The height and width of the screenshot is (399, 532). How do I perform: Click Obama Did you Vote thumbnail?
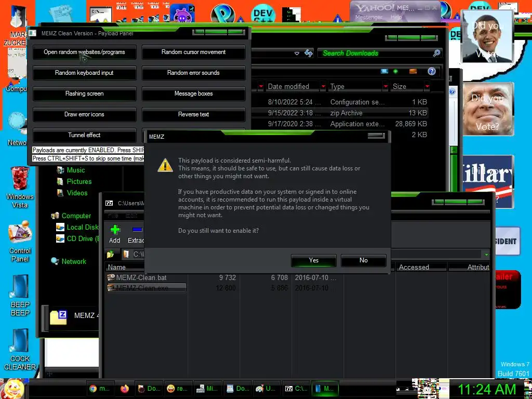tap(487, 36)
